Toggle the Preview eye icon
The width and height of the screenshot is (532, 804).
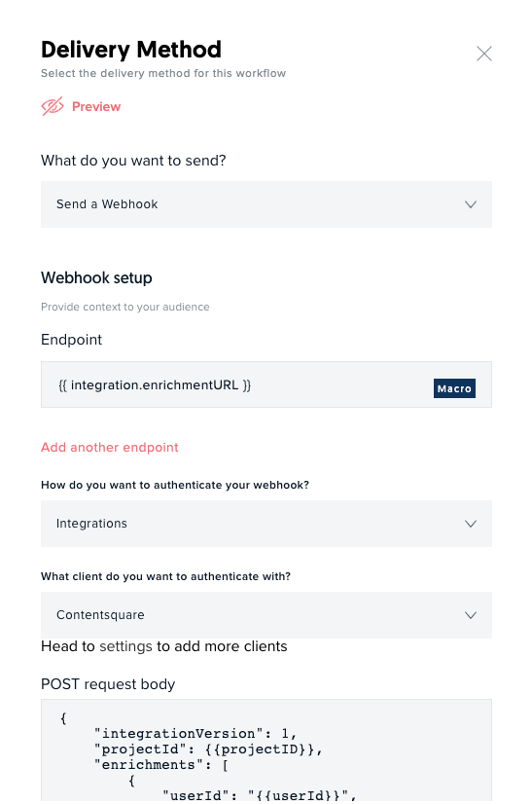pos(53,106)
